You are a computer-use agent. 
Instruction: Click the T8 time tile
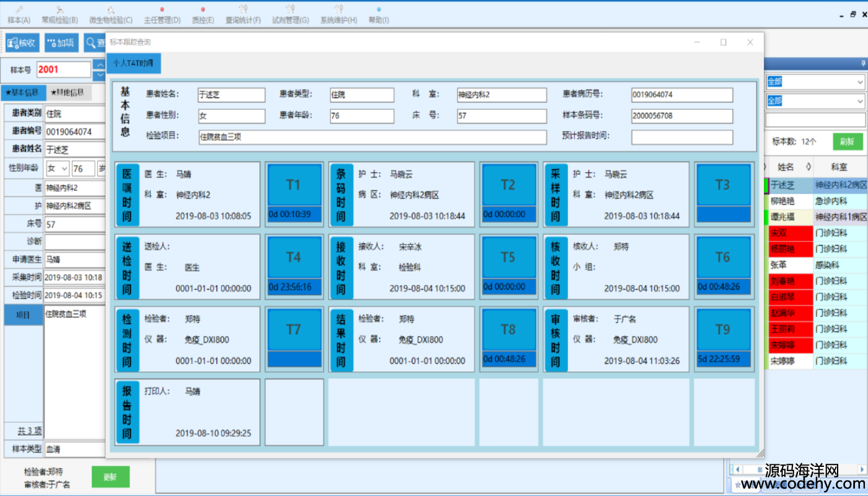(508, 330)
